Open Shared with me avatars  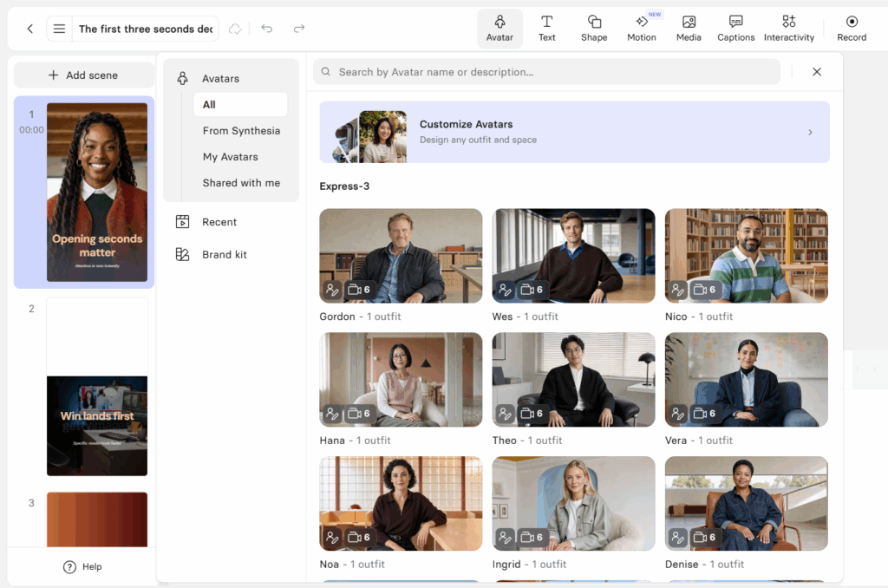[x=241, y=183]
